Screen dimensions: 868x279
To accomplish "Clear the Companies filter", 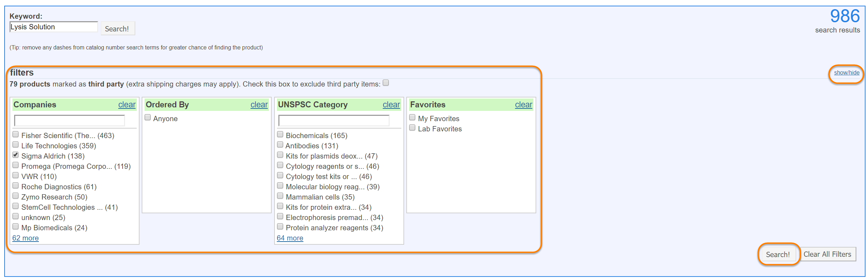I will pyautogui.click(x=127, y=105).
